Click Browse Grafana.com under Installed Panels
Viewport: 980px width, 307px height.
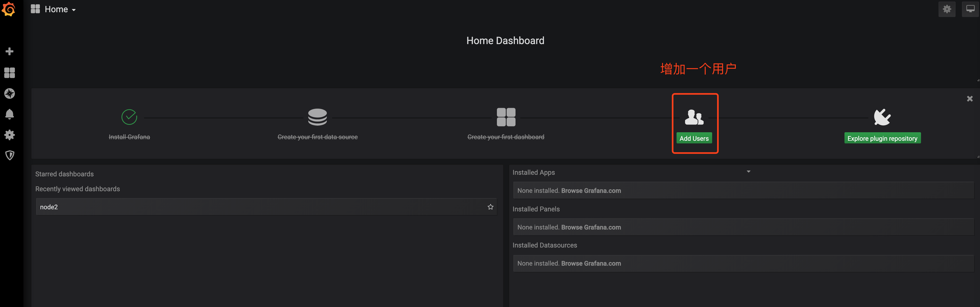591,227
